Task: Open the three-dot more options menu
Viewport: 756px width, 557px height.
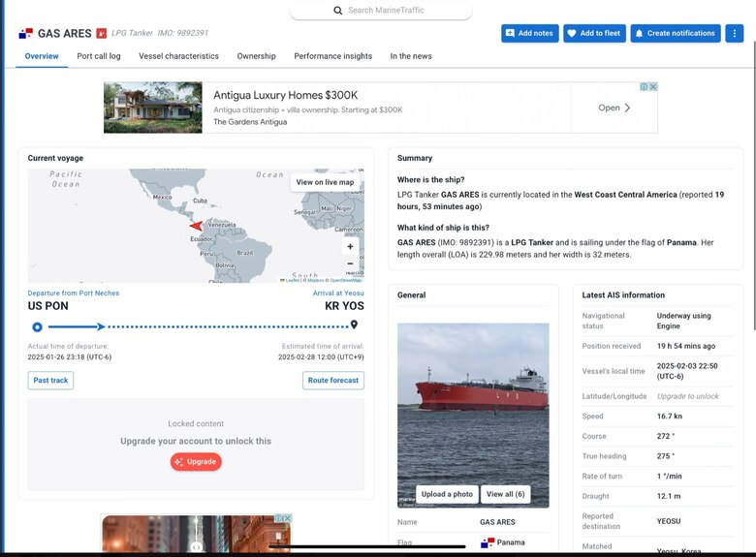Action: (735, 33)
